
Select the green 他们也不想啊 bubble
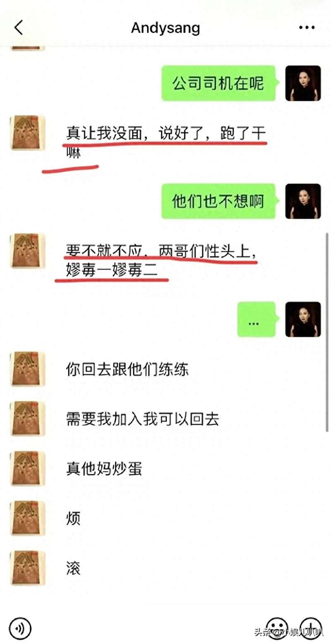[x=218, y=201]
